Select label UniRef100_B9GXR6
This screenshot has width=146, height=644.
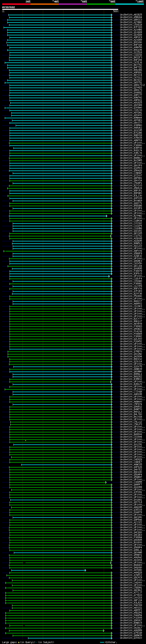pos(131,70)
